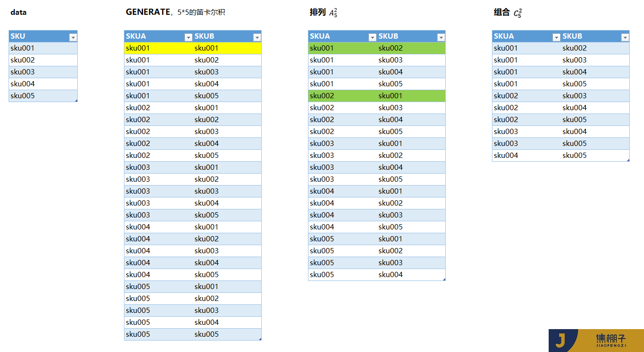Open SKUB filter dropdown in 组合 table
The height and width of the screenshot is (352, 644).
tap(625, 37)
